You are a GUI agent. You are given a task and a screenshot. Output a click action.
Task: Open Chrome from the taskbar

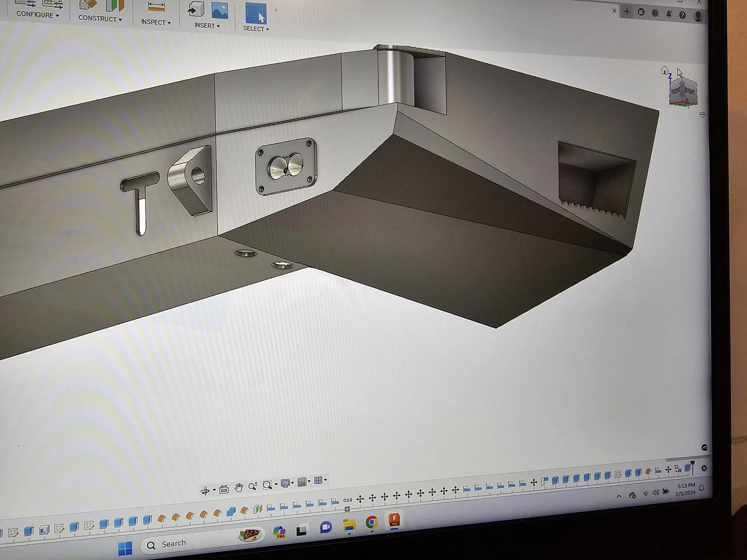tap(372, 522)
